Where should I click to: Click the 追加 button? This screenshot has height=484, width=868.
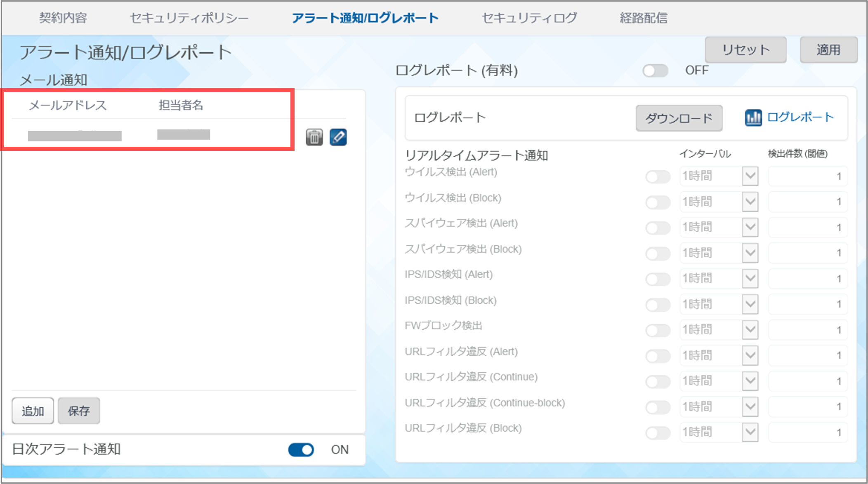point(33,411)
